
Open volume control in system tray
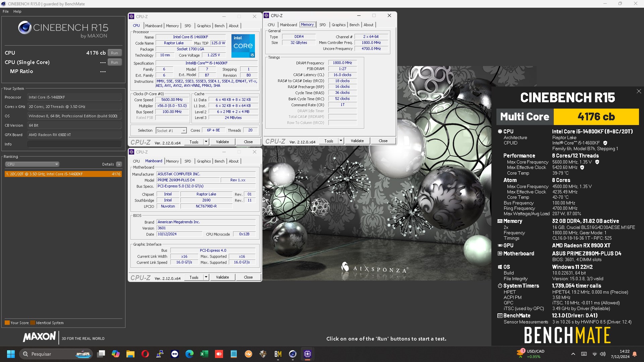[603, 354]
